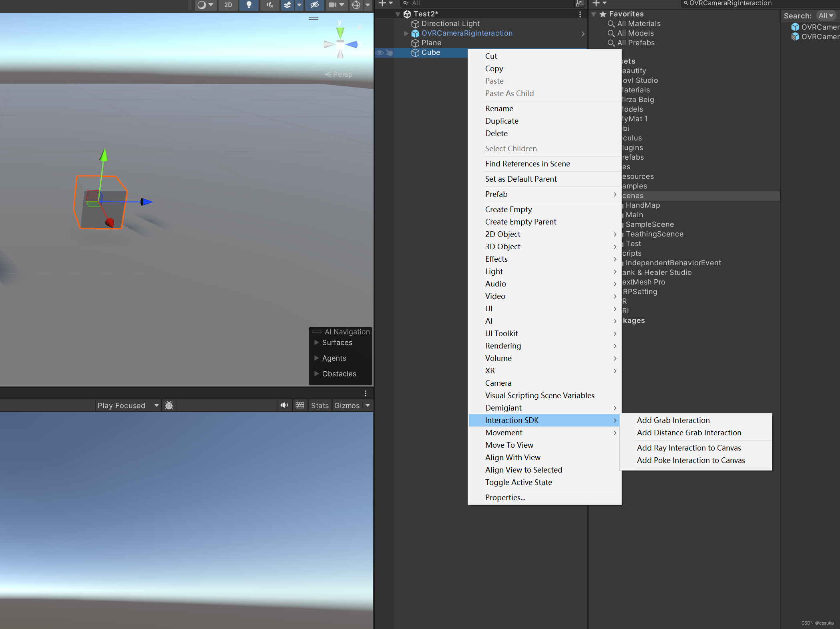Viewport: 840px width, 629px height.
Task: Toggle the Cube's visibility eye in Hierarchy
Action: [x=379, y=52]
